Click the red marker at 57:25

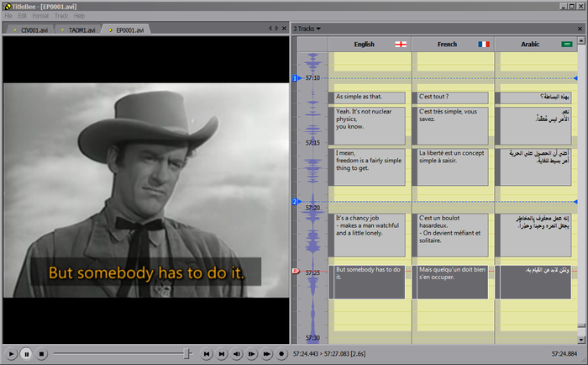pyautogui.click(x=295, y=271)
